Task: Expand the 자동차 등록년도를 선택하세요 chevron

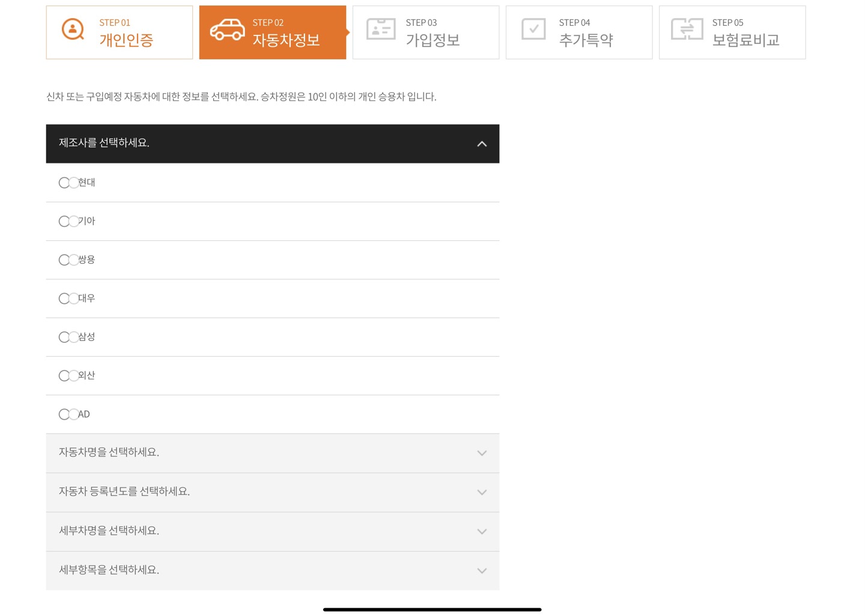Action: point(482,492)
